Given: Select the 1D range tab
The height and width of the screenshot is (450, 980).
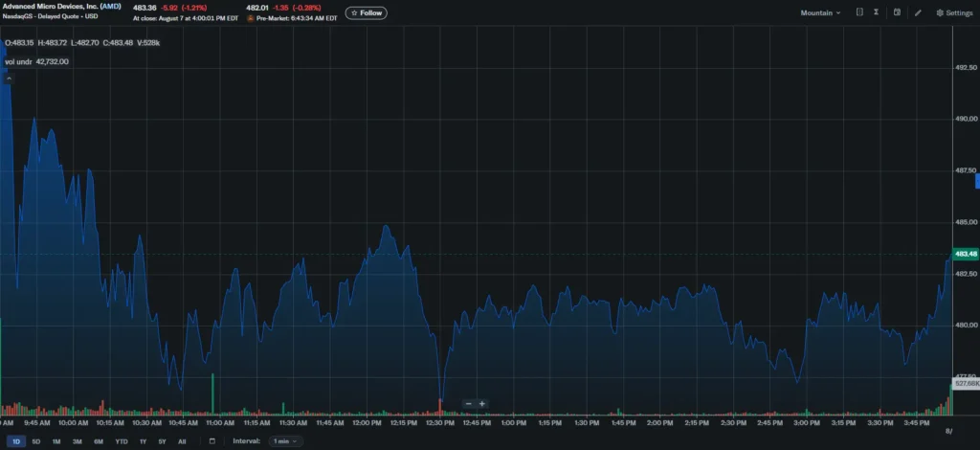Looking at the screenshot, I should click(x=16, y=441).
